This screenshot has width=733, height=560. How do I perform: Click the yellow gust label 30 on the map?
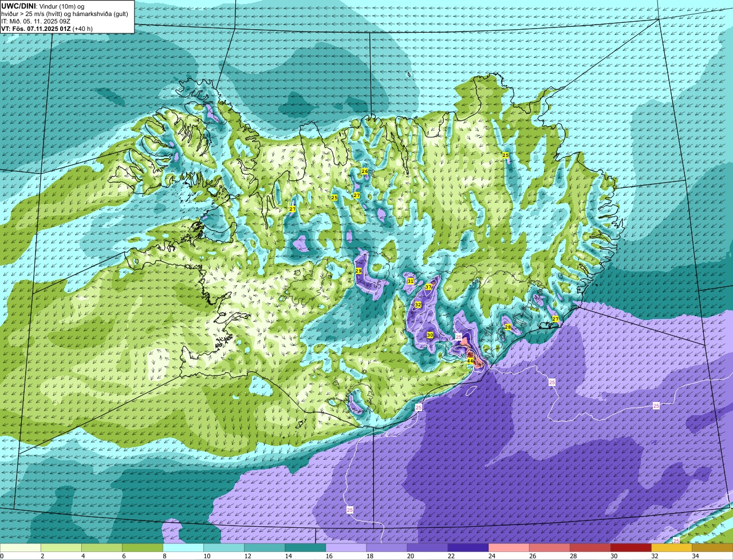click(429, 335)
